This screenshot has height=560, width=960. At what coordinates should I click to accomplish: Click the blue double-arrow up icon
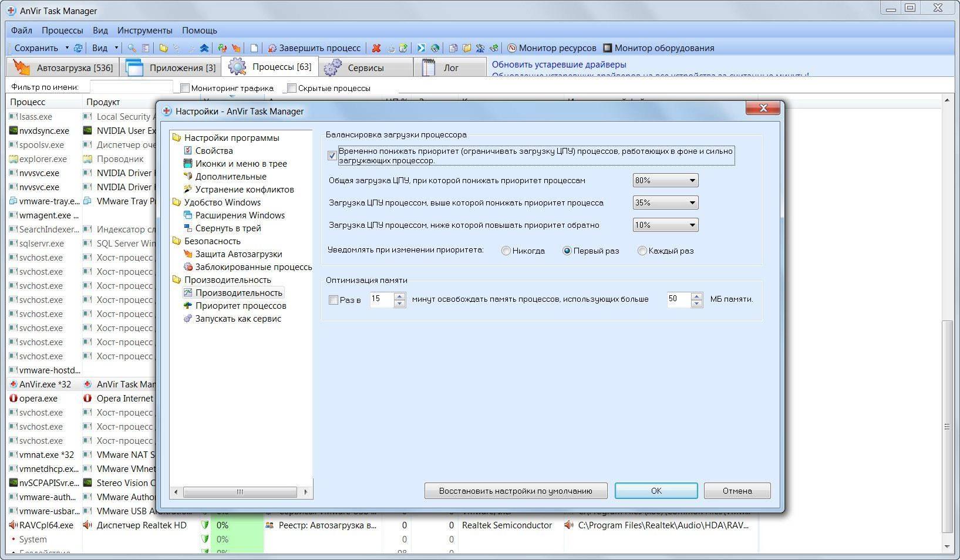(204, 48)
